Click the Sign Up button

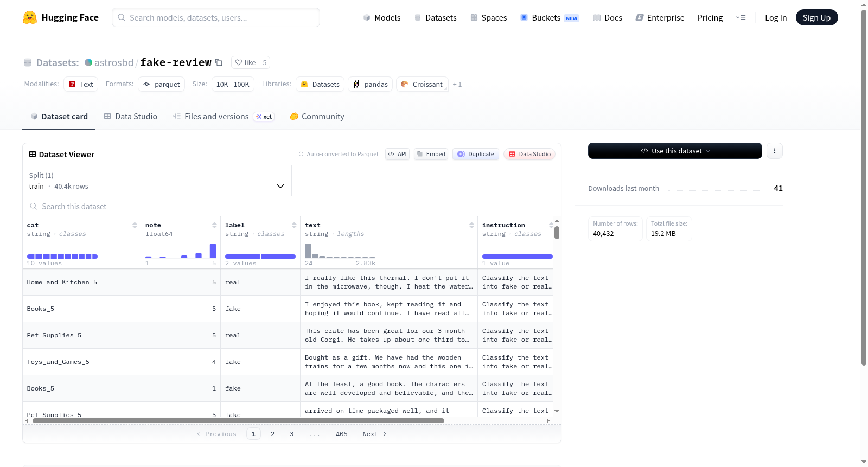tap(816, 17)
